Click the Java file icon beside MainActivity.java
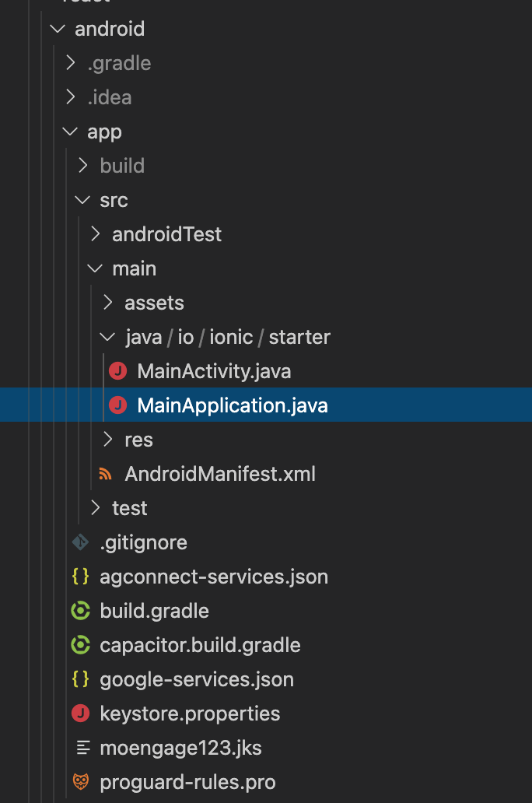The image size is (532, 803). pos(117,371)
